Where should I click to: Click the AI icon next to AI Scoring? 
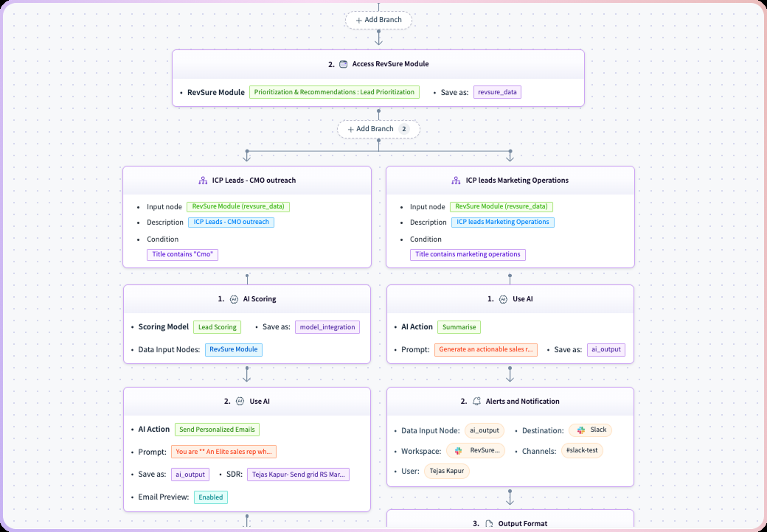(234, 299)
